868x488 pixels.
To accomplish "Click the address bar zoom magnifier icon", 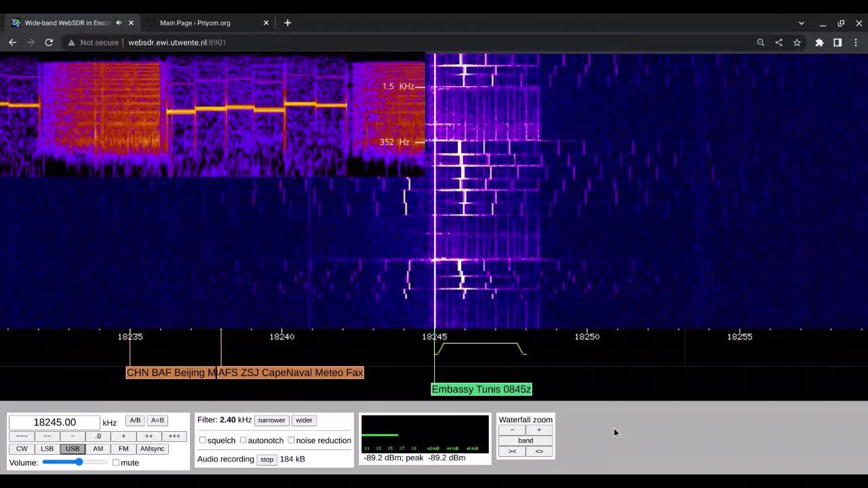I will coord(761,42).
